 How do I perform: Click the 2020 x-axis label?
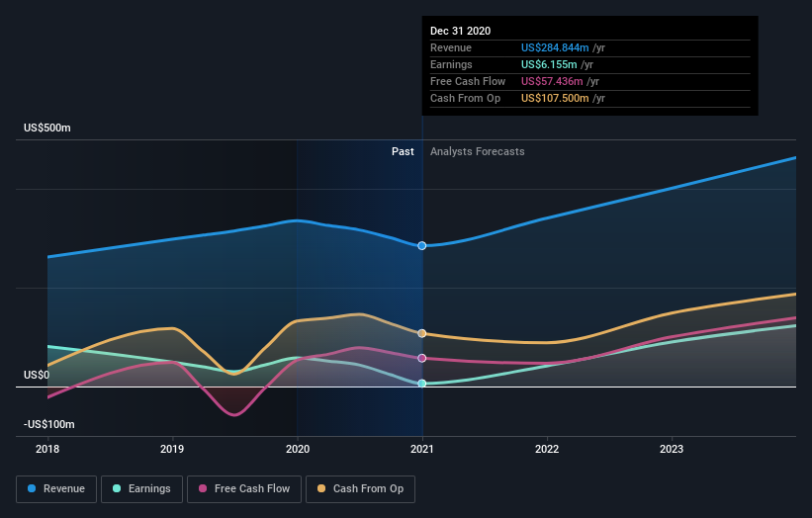(x=298, y=449)
